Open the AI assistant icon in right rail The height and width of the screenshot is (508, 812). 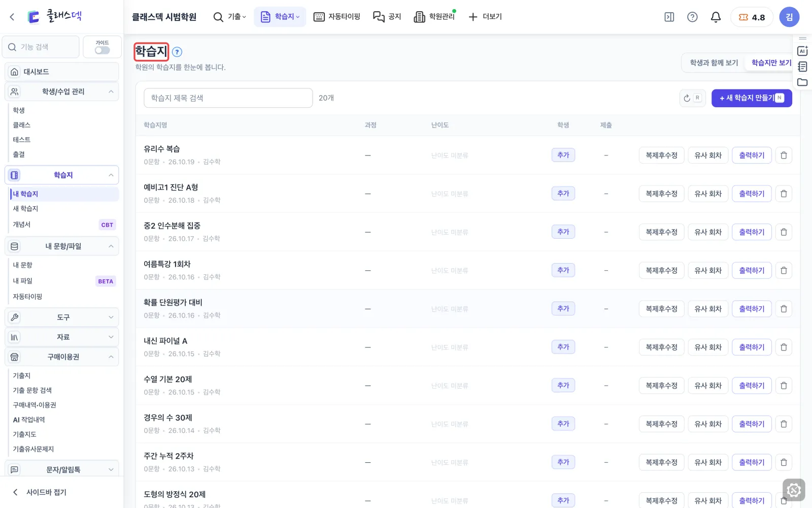point(802,51)
